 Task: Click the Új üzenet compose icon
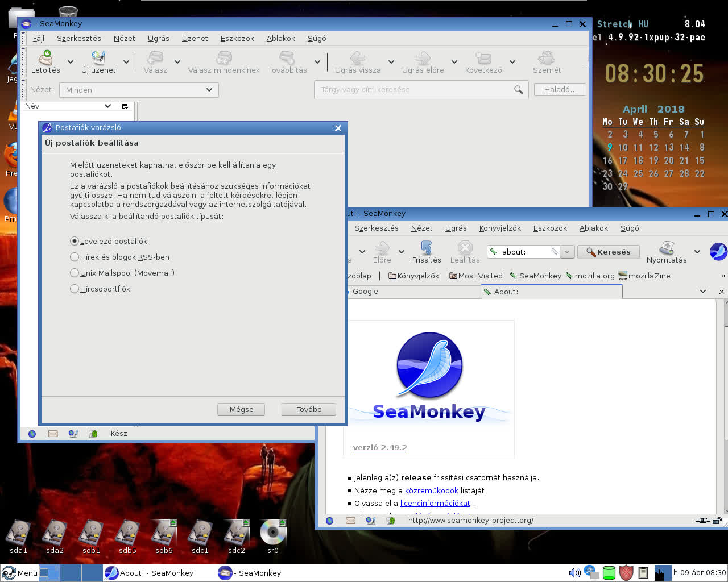[98, 57]
